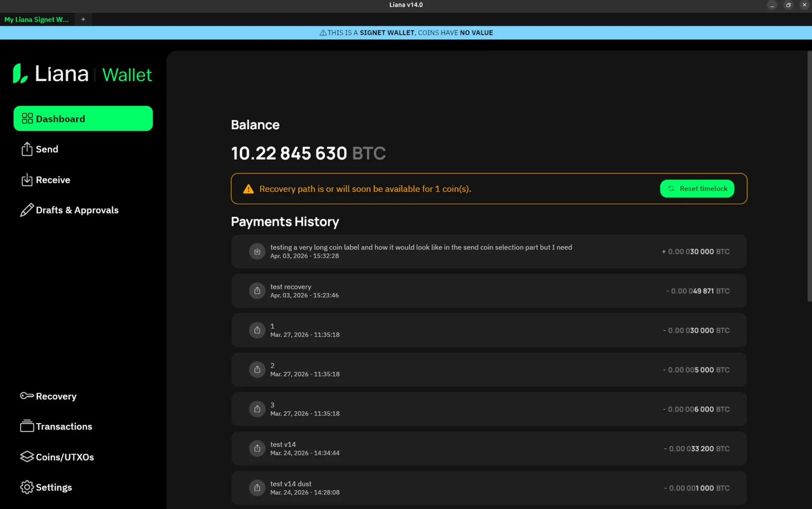Click the refresh icon on Reset timelock
Image resolution: width=812 pixels, height=509 pixels.
(x=671, y=188)
